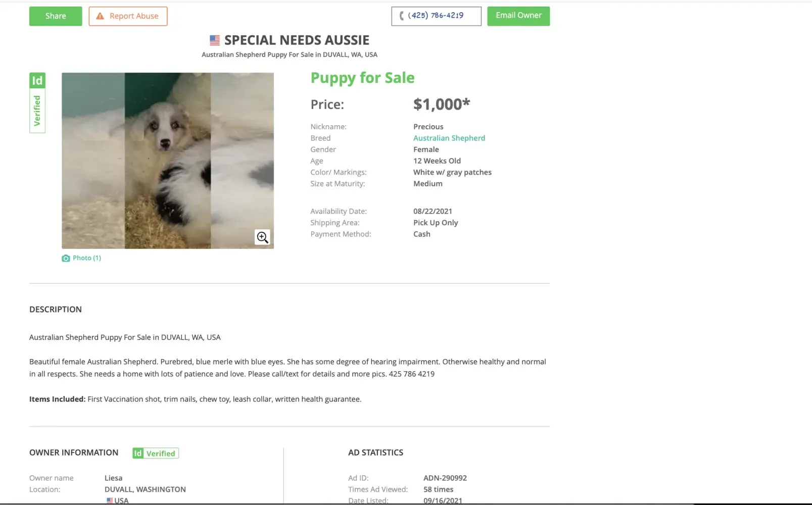Click the magnifier zoom icon on photo
Viewport: 812px width, 505px height.
pos(262,237)
